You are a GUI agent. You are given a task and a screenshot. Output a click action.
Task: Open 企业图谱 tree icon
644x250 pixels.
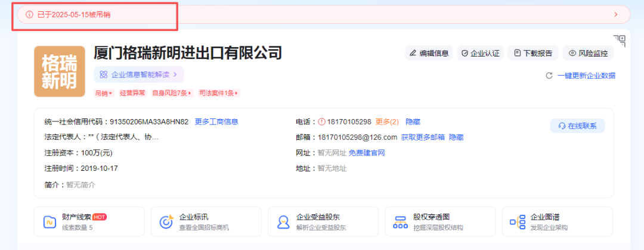(x=518, y=221)
